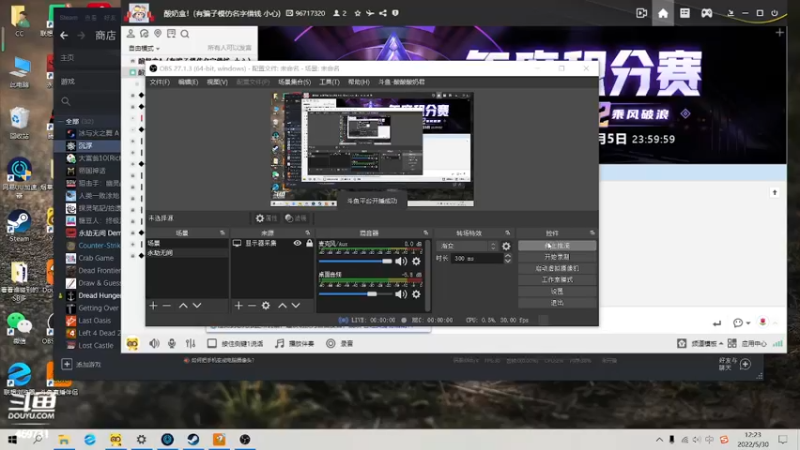
Task: Open the free mode dropdown in YY
Action: pyautogui.click(x=144, y=48)
